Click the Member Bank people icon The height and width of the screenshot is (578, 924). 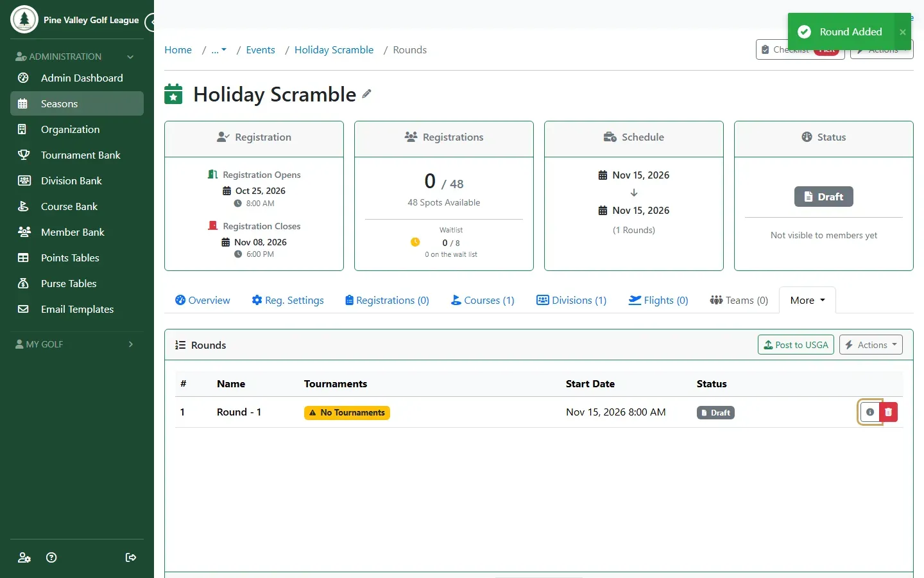pos(24,232)
